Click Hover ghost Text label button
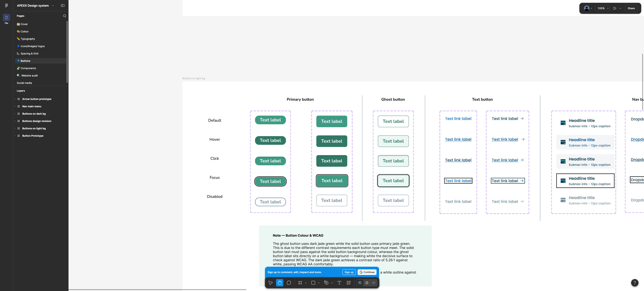The image size is (644, 291). pyautogui.click(x=393, y=141)
